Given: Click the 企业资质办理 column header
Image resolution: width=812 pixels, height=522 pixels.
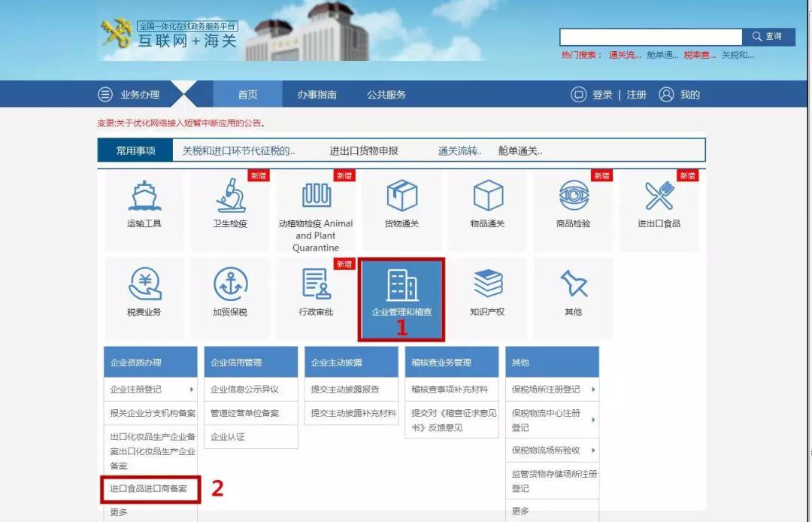Looking at the screenshot, I should pyautogui.click(x=150, y=362).
